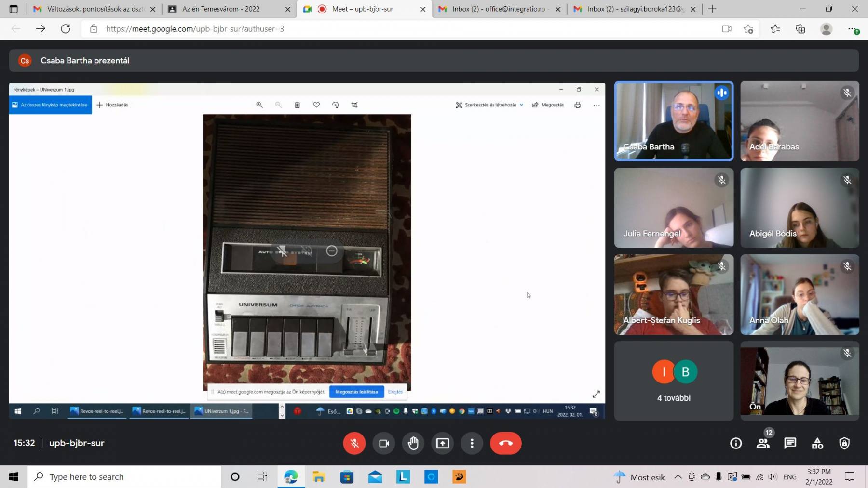Open Task View on the taskbar
868x488 pixels.
tap(262, 477)
